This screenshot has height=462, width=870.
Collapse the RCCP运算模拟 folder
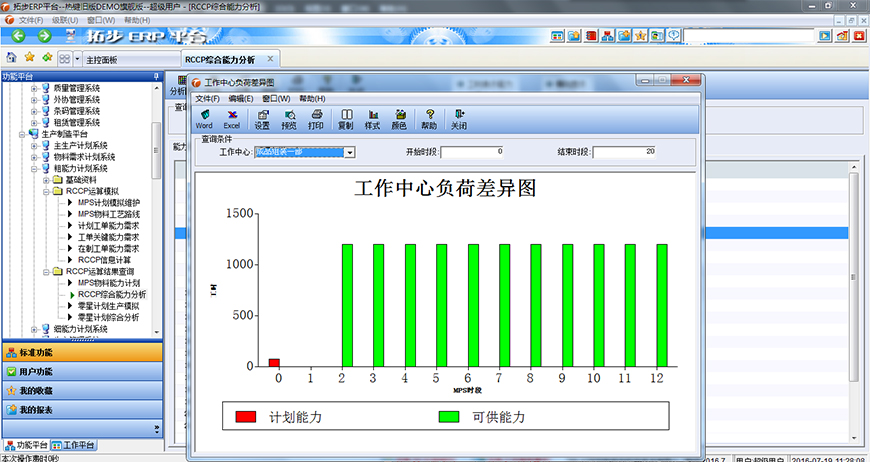point(46,191)
